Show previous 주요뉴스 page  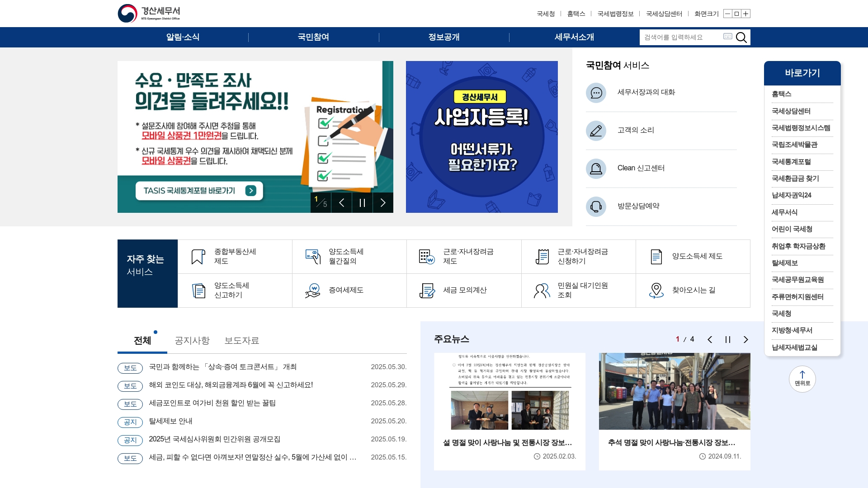710,339
